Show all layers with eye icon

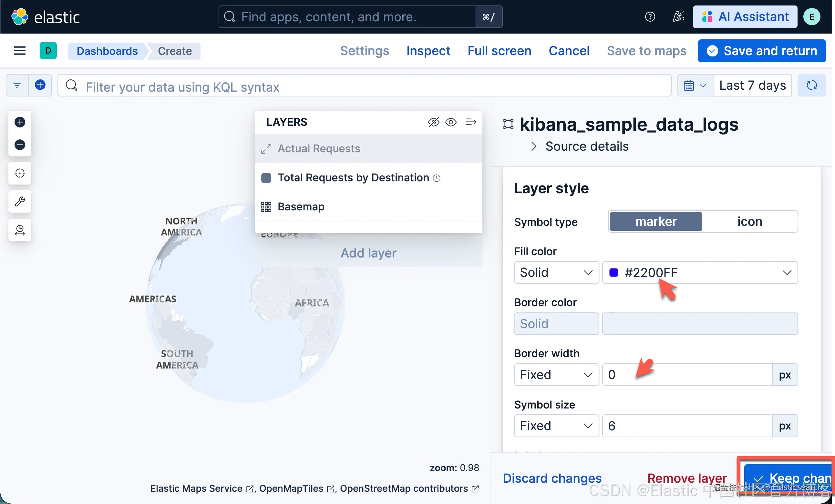pyautogui.click(x=451, y=122)
